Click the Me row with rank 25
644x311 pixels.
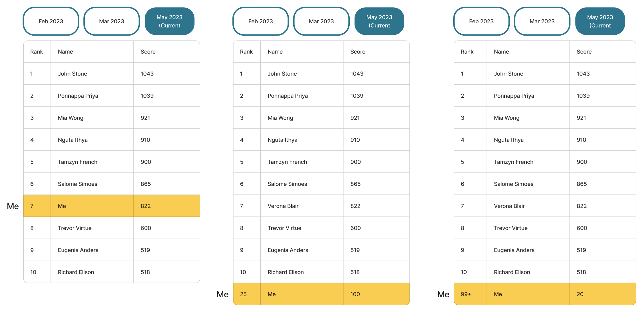click(x=321, y=294)
